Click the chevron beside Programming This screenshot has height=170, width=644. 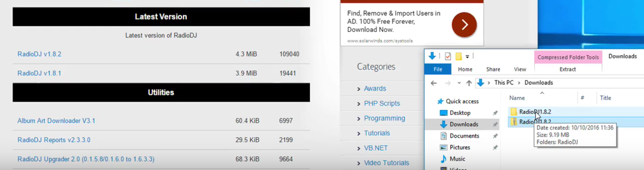pyautogui.click(x=359, y=119)
